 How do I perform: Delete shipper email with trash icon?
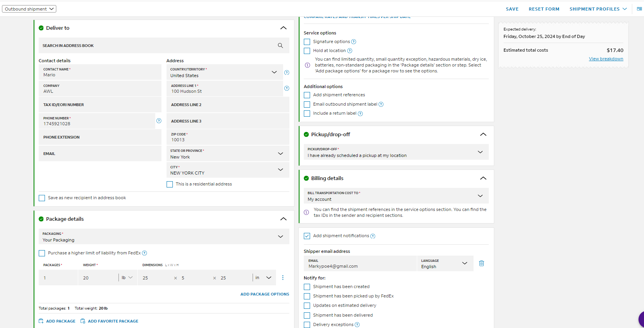481,263
